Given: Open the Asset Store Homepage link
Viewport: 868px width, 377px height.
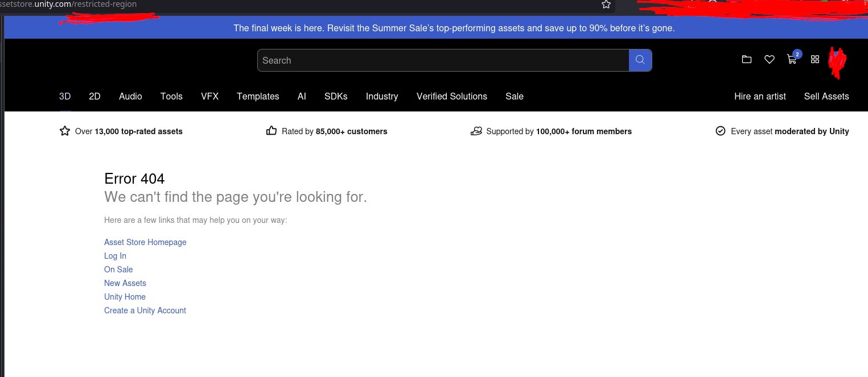Looking at the screenshot, I should [145, 242].
